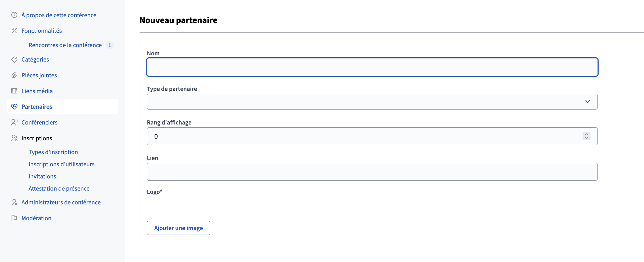Open Attestation de présence page
644x262 pixels.
tap(59, 189)
